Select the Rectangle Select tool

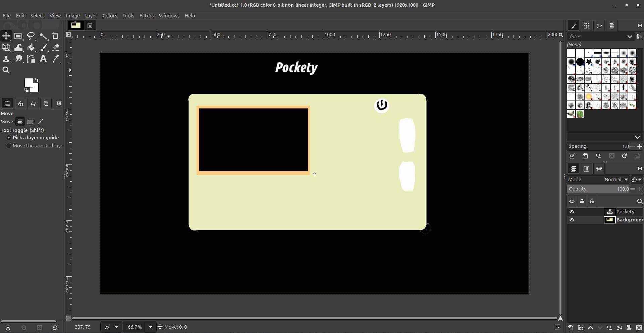(x=18, y=36)
